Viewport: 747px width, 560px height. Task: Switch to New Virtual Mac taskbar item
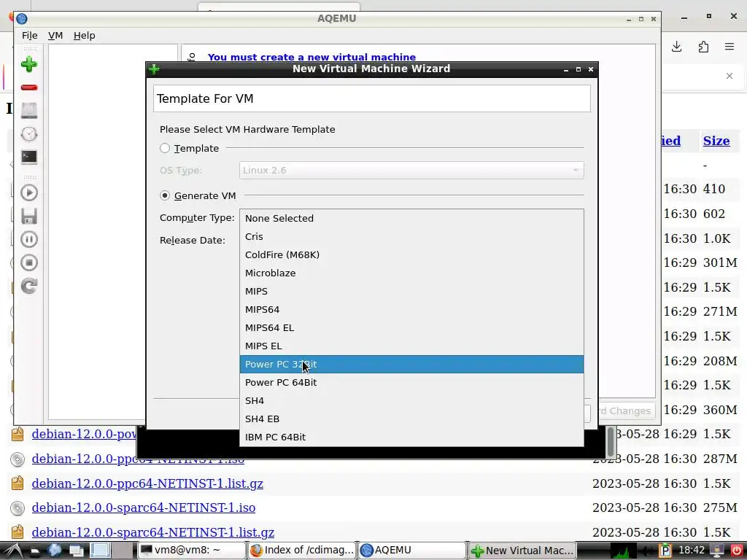pos(522,551)
